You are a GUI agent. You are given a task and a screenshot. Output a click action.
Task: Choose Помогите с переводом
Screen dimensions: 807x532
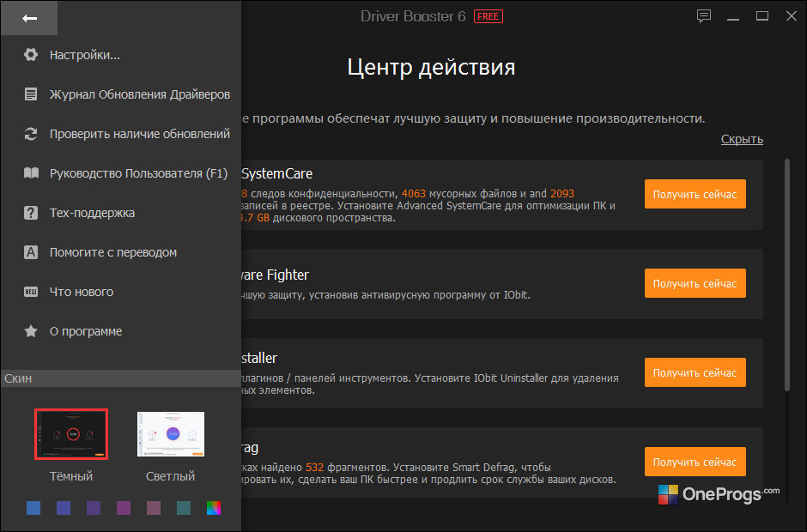pyautogui.click(x=113, y=252)
